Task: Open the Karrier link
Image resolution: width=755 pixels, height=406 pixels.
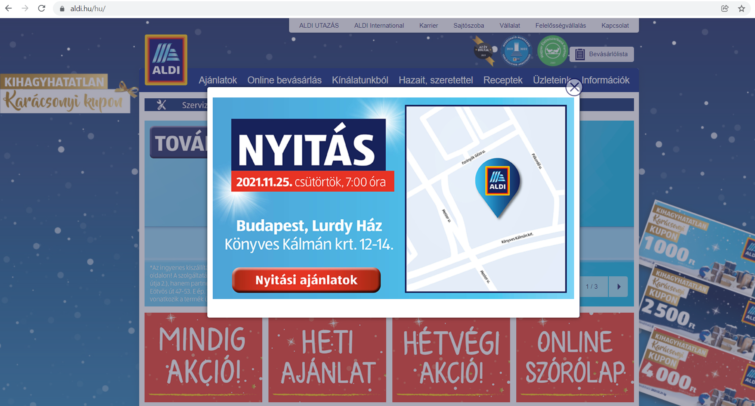Action: pos(428,25)
